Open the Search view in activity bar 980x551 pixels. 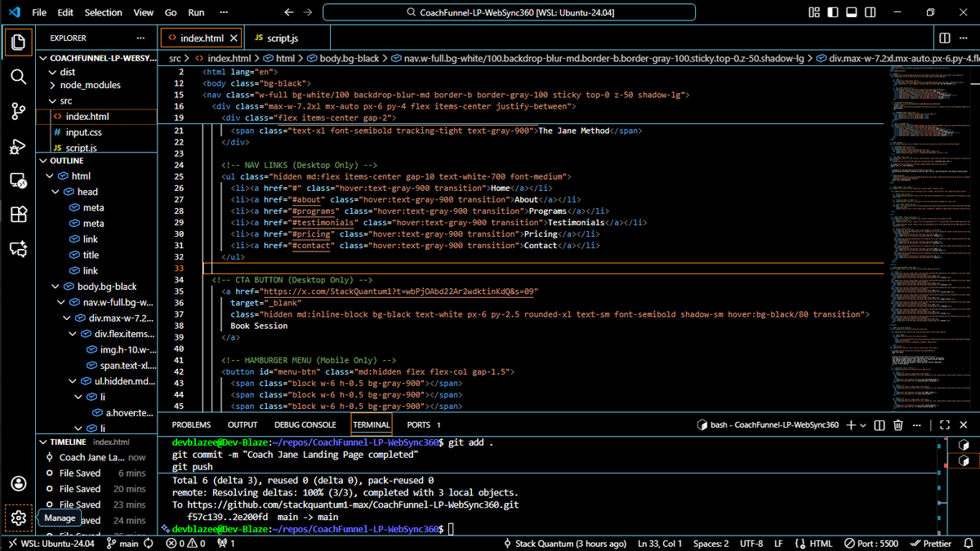tap(18, 76)
